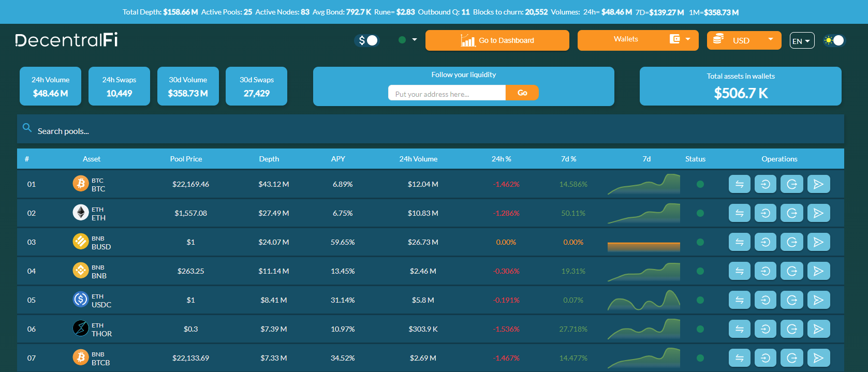This screenshot has width=868, height=372.
Task: Click the orange Go button
Action: [x=522, y=93]
